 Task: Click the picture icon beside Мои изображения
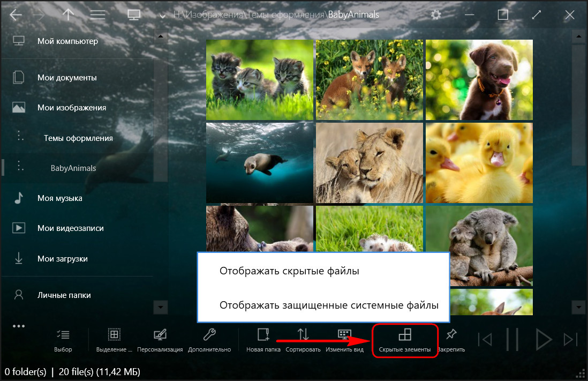click(x=19, y=107)
